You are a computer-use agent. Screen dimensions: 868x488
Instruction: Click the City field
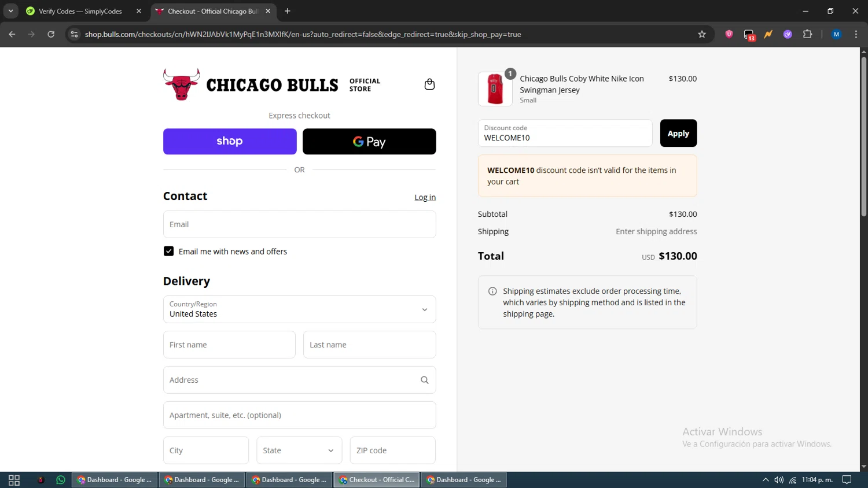(x=205, y=450)
